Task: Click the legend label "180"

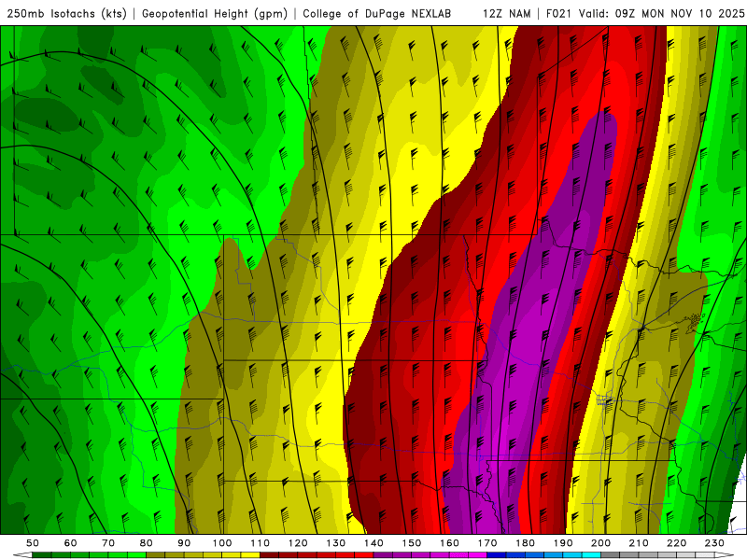Action: click(525, 543)
